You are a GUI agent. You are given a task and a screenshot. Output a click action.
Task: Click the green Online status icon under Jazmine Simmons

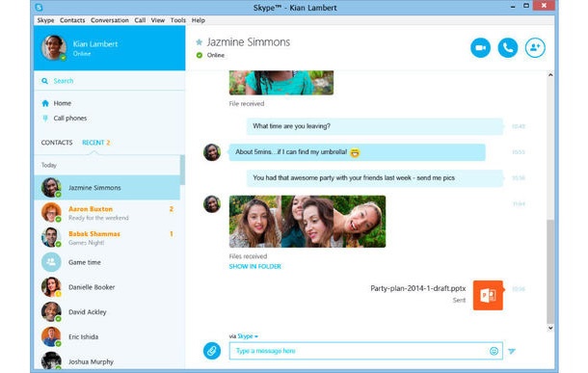(200, 55)
